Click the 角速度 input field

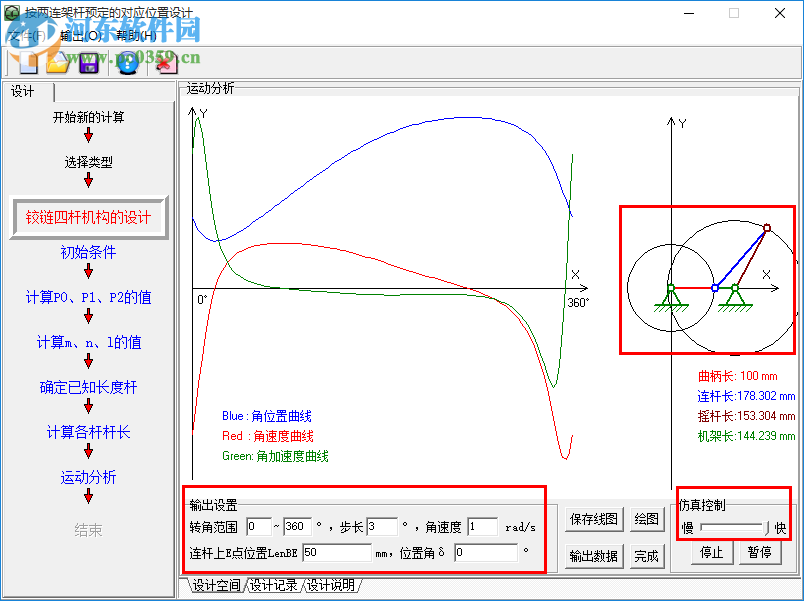(483, 526)
